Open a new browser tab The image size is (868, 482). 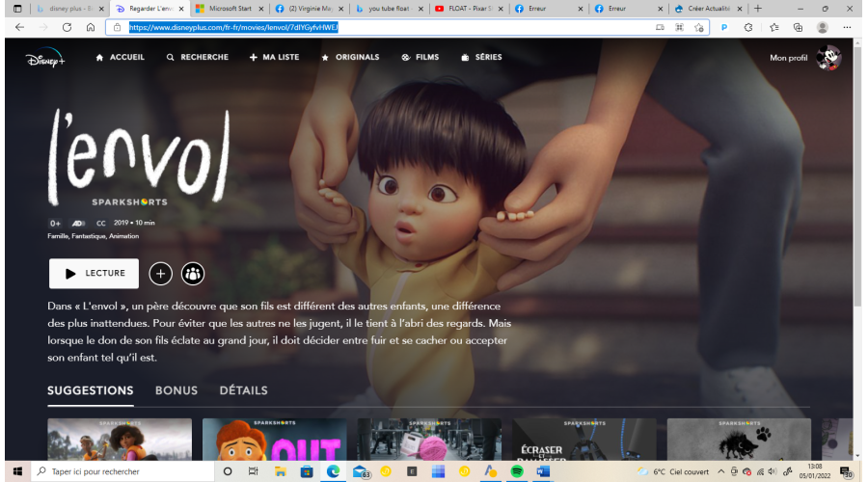coord(758,9)
